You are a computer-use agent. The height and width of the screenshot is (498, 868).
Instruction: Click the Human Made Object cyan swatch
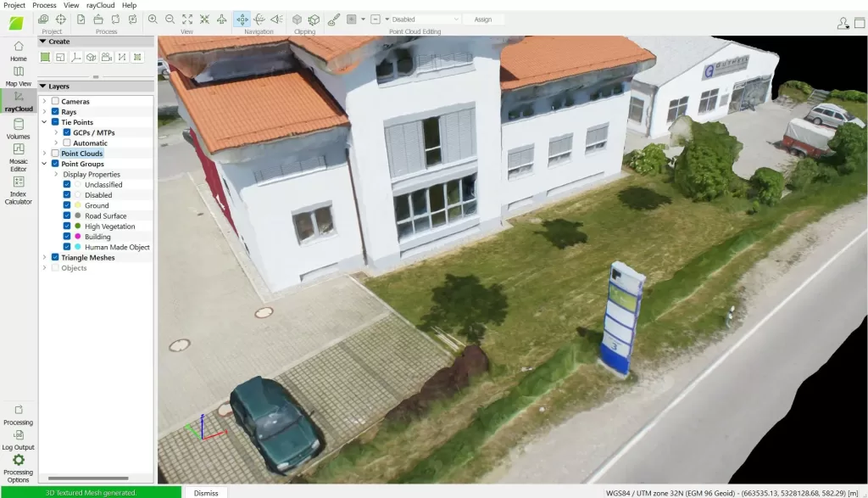[x=77, y=247]
